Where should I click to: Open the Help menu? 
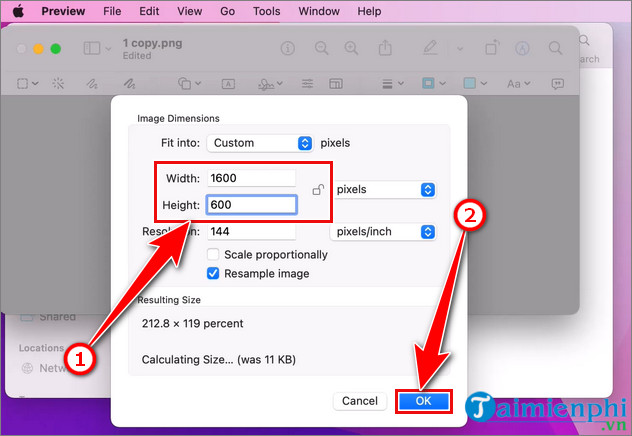[x=369, y=11]
